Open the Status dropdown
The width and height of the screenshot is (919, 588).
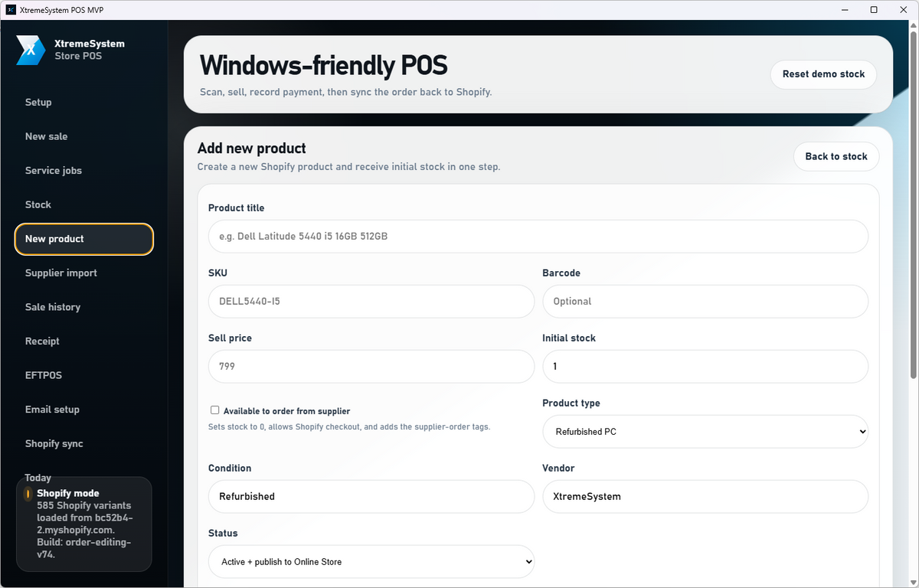coord(371,562)
